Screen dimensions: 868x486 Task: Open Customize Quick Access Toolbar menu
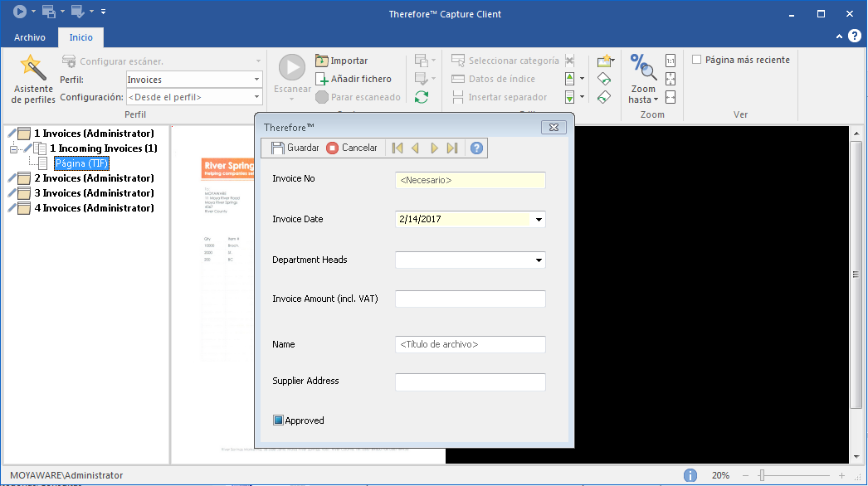click(x=103, y=11)
